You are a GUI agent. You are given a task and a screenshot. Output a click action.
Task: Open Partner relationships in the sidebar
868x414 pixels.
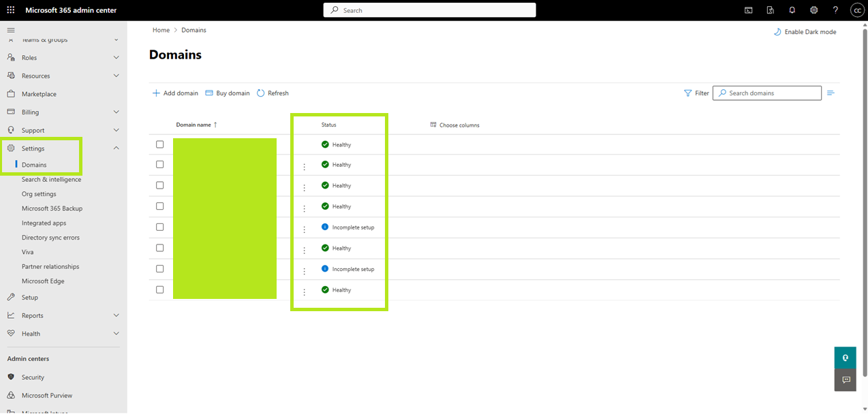(x=50, y=266)
